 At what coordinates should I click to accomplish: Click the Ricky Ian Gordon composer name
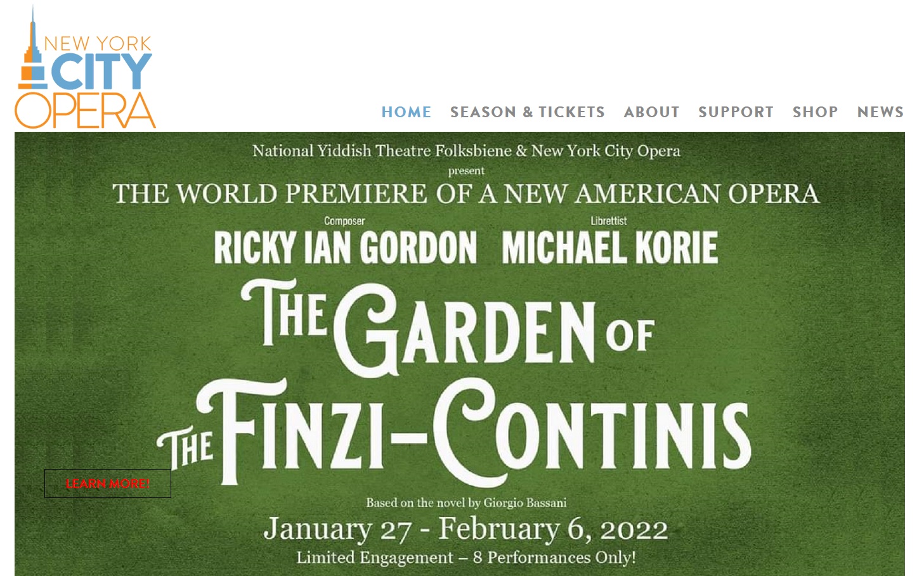pyautogui.click(x=345, y=247)
